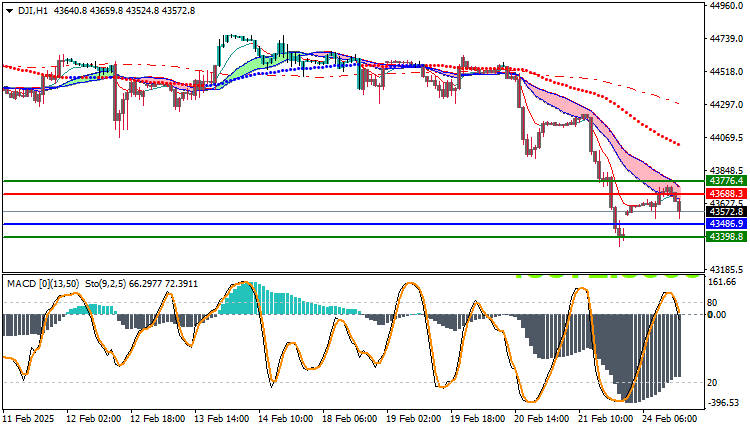Select the 19 Feb 18:00 time axis label

478,419
